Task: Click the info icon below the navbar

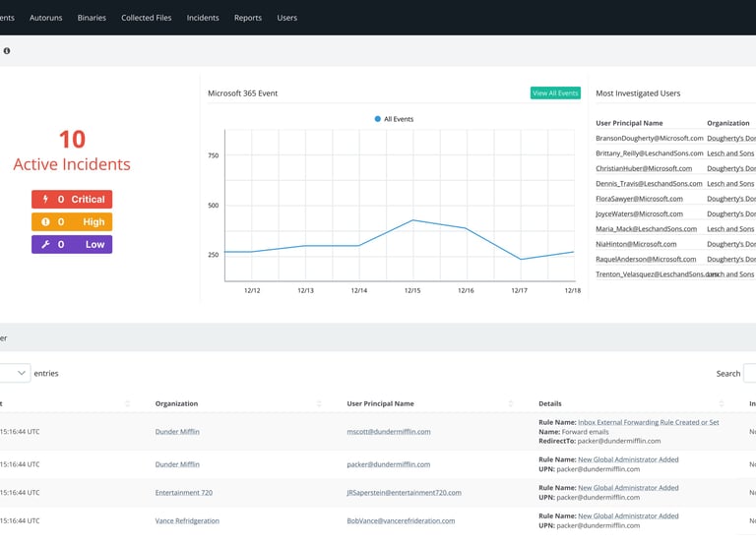Action: [x=7, y=50]
